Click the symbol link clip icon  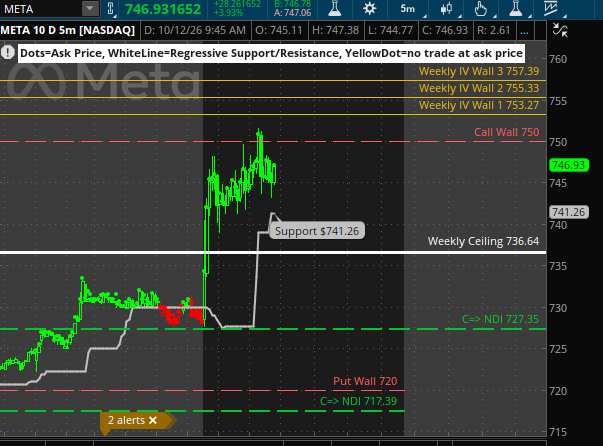pos(110,9)
